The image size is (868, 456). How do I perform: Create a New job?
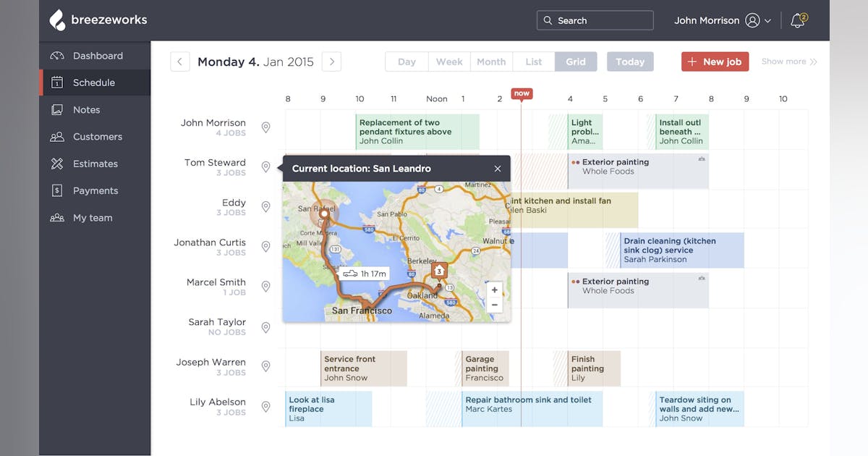(715, 62)
